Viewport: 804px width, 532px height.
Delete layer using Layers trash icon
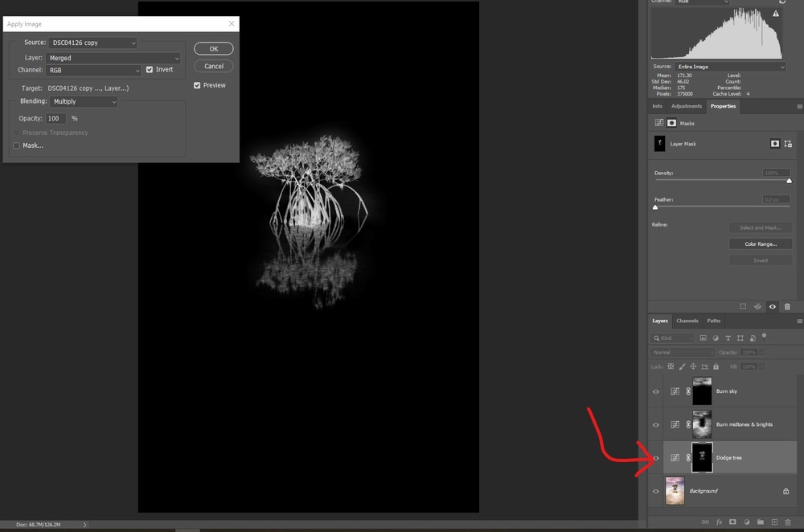coord(788,522)
